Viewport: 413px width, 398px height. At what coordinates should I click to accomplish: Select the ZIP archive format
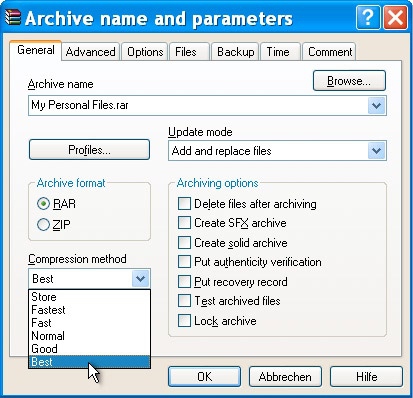(54, 225)
